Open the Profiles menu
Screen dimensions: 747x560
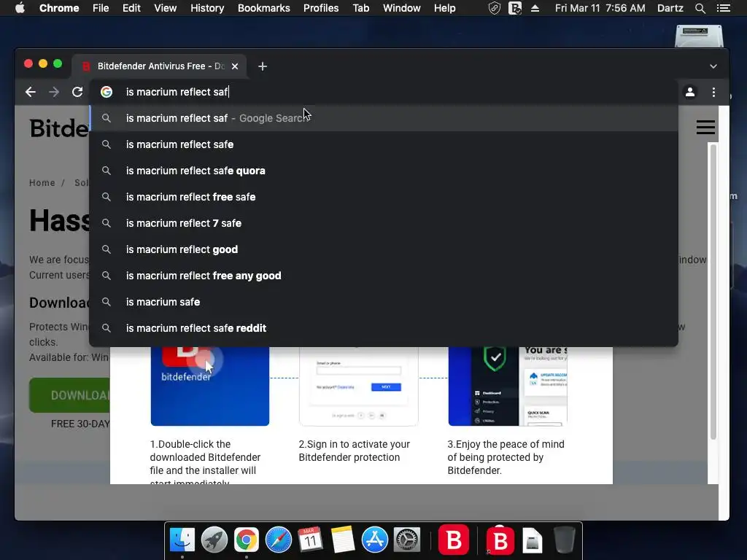click(x=321, y=8)
